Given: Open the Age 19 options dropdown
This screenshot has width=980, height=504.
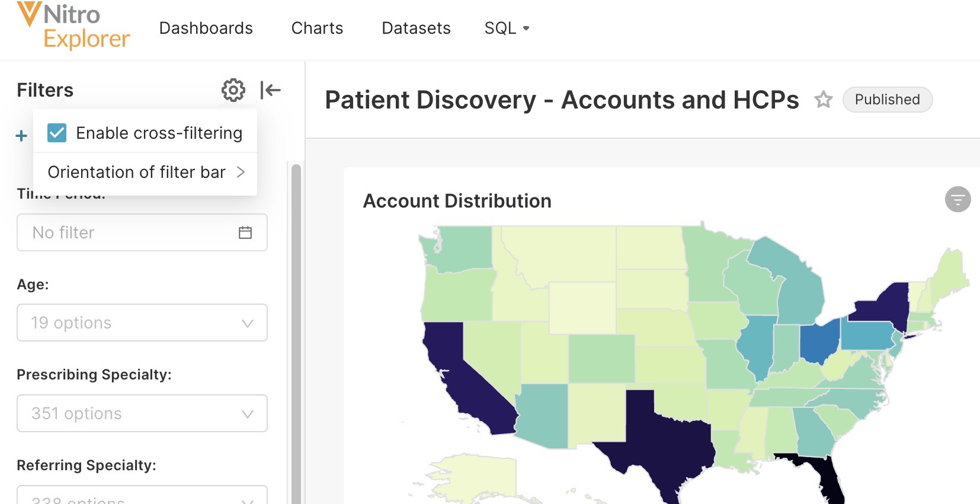Looking at the screenshot, I should [142, 323].
